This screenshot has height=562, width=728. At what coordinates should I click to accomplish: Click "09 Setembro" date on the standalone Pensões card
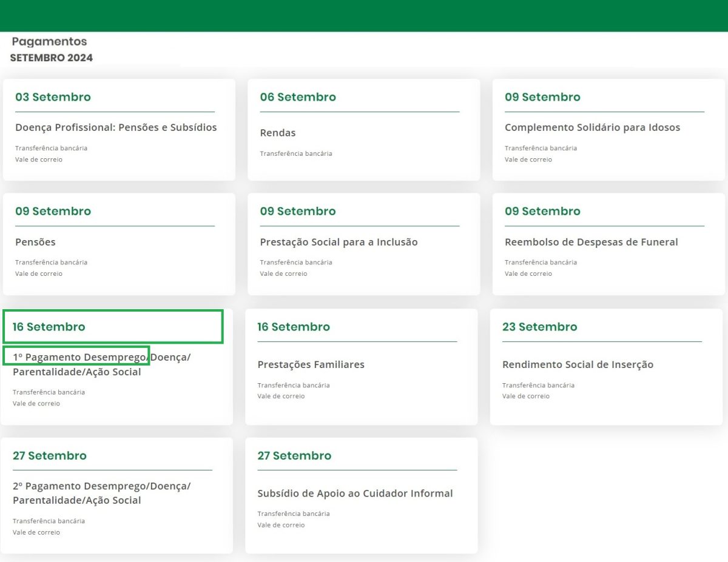pyautogui.click(x=53, y=212)
